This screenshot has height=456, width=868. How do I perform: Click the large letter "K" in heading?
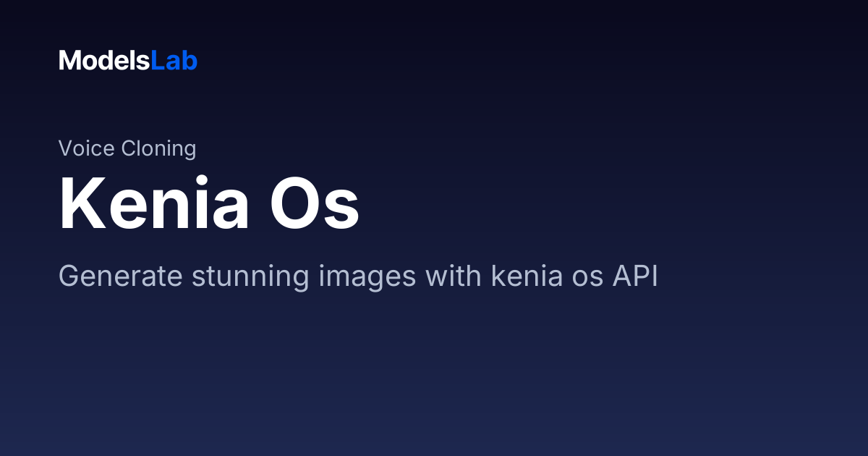(80, 203)
